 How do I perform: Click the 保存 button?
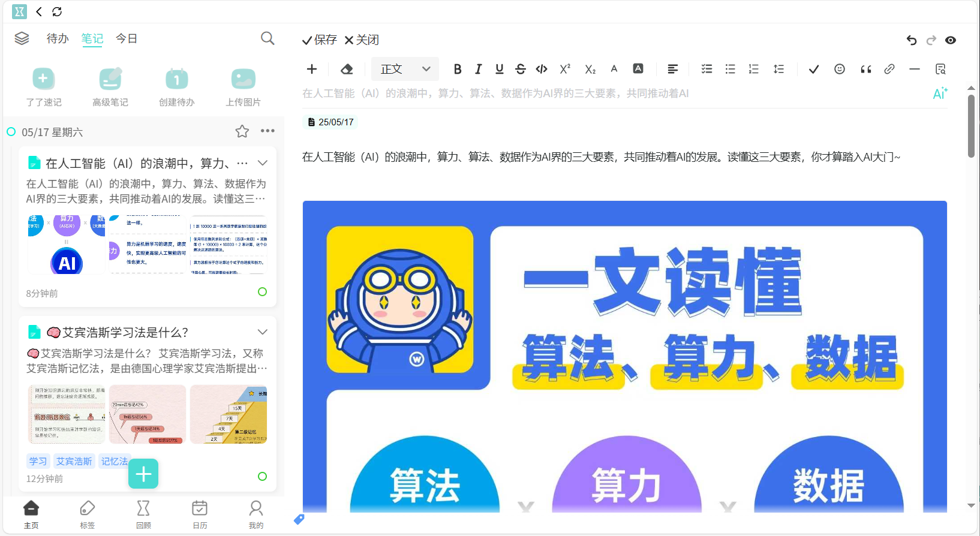pyautogui.click(x=320, y=40)
